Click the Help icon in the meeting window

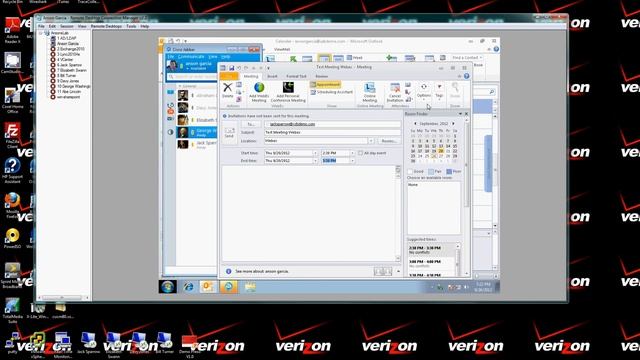(467, 76)
